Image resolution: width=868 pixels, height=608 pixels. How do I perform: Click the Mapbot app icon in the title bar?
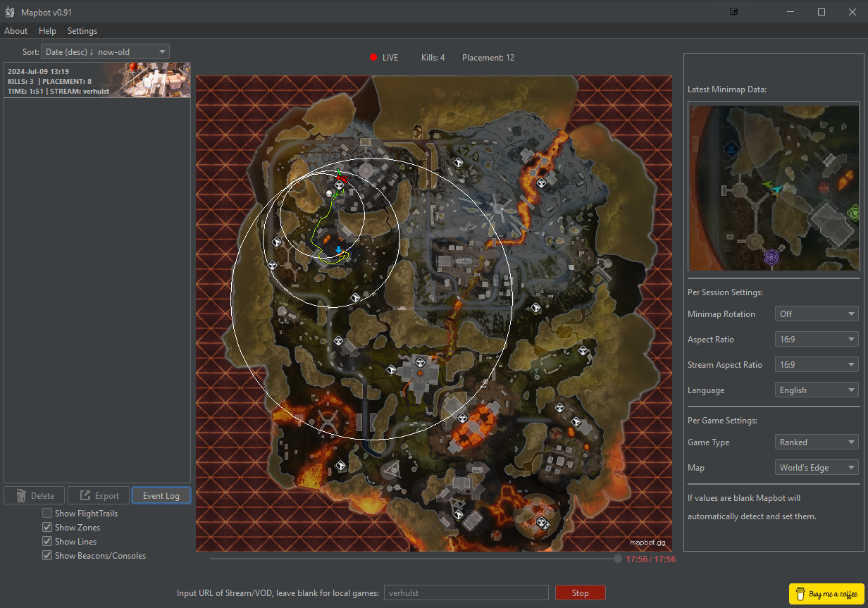[10, 13]
